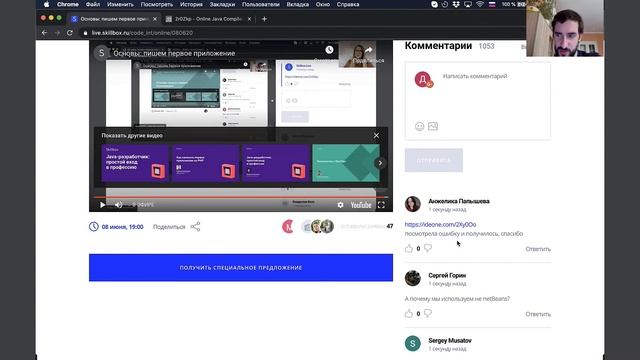The width and height of the screenshot is (640, 360).
Task: Mute the video volume speaker icon
Action: [x=118, y=205]
